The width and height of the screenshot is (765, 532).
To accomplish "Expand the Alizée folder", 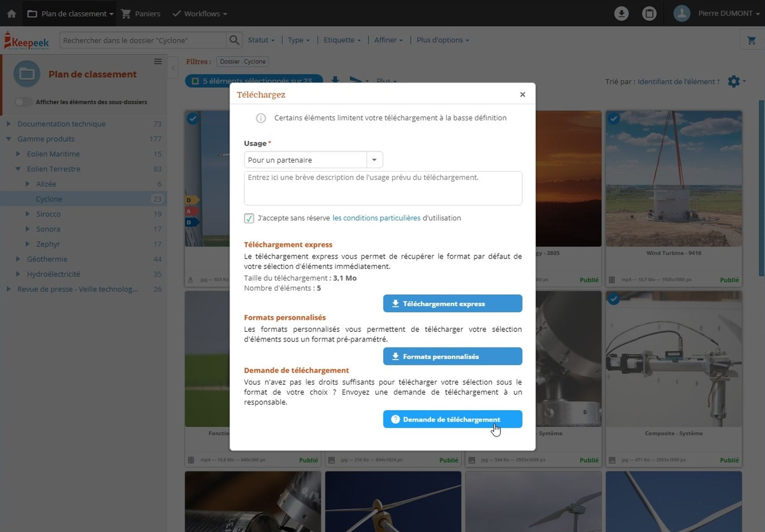I will coord(28,184).
